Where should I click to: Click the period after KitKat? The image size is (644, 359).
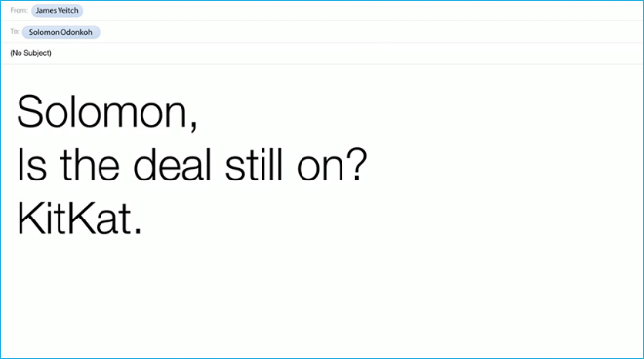pos(138,231)
